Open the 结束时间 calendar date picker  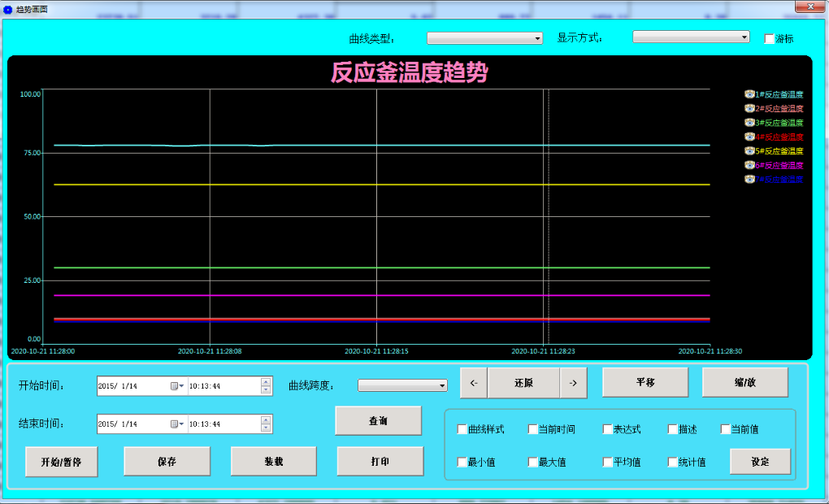tap(177, 424)
